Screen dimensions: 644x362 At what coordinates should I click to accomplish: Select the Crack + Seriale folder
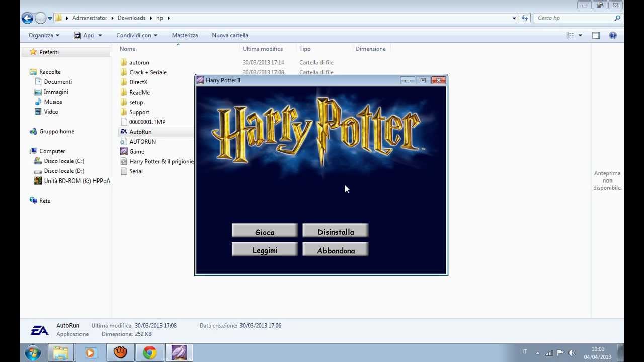coord(148,72)
